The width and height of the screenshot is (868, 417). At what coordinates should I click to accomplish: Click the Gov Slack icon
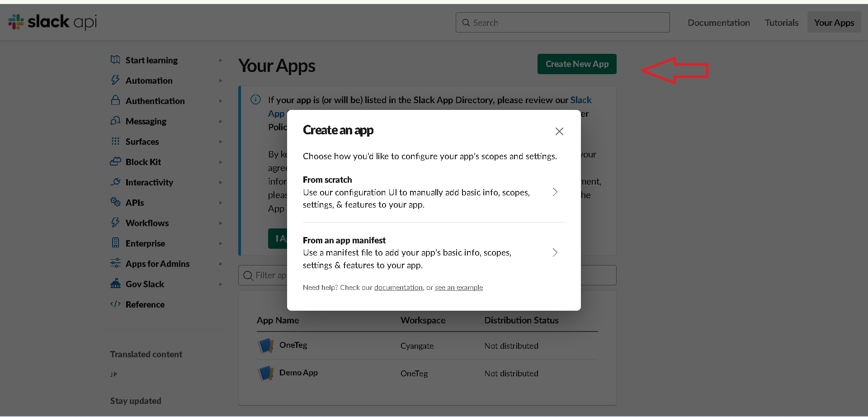tap(116, 284)
